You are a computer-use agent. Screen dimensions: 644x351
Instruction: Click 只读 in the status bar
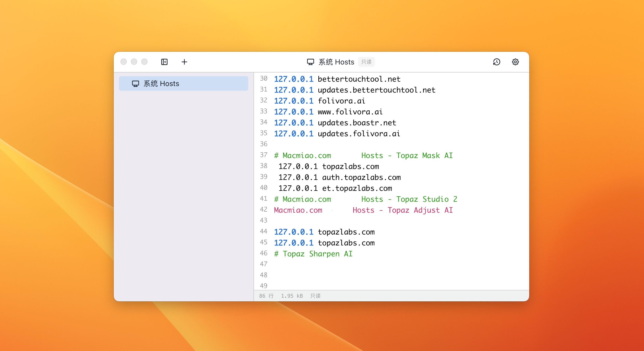(x=316, y=296)
